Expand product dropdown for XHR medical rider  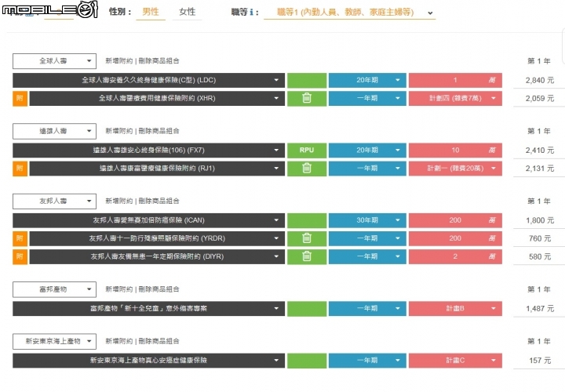coord(157,98)
